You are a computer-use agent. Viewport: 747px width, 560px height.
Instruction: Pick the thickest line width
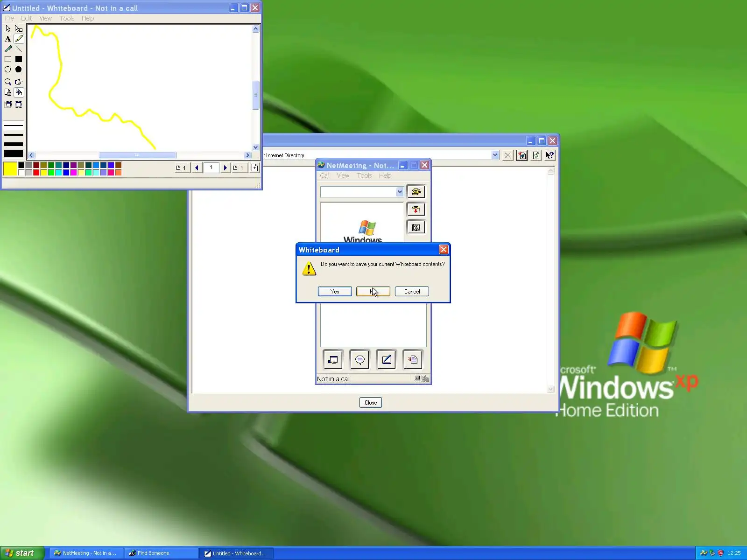[x=14, y=154]
